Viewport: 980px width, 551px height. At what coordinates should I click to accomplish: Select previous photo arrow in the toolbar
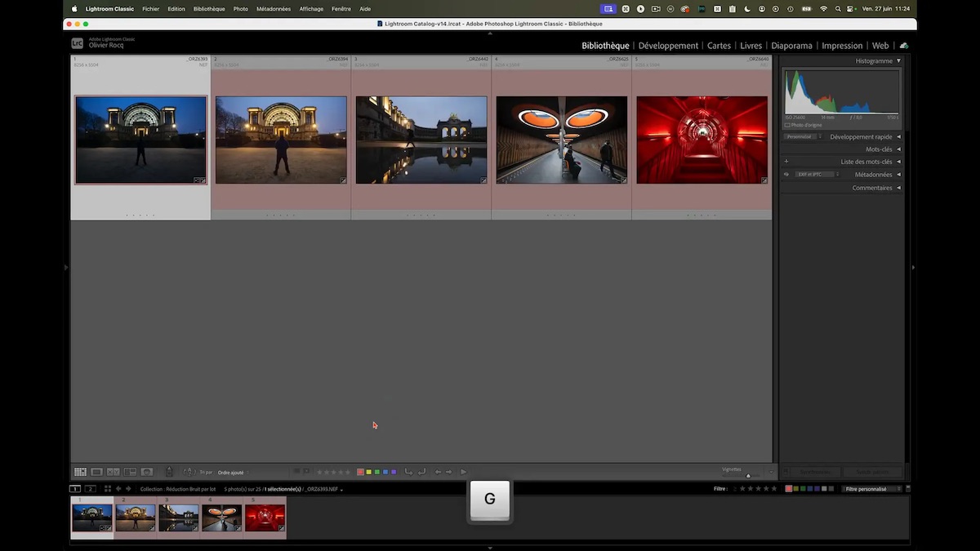coord(438,472)
